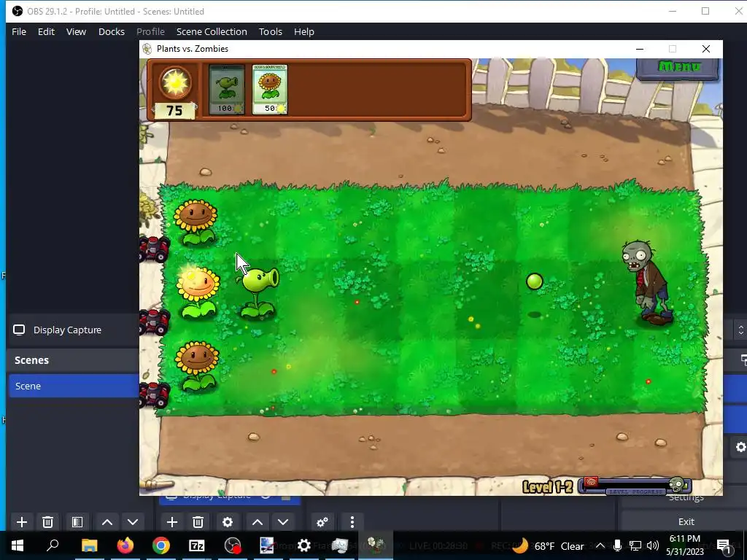The image size is (747, 560).
Task: Open the Edit menu in OBS
Action: pyautogui.click(x=46, y=31)
